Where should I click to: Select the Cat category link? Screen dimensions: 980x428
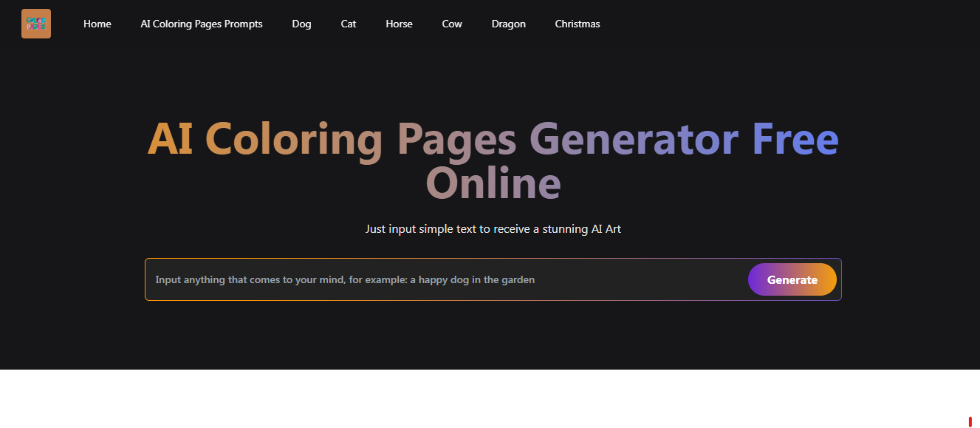349,24
